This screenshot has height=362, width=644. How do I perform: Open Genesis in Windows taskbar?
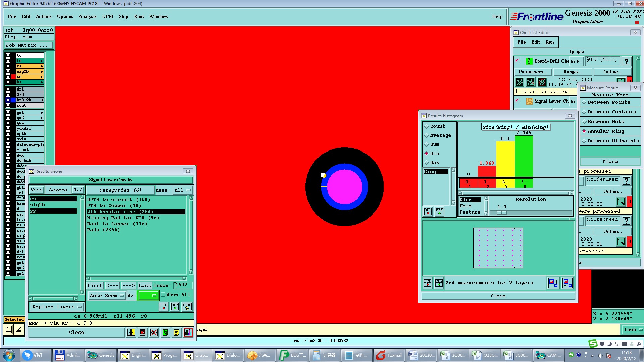click(x=101, y=355)
